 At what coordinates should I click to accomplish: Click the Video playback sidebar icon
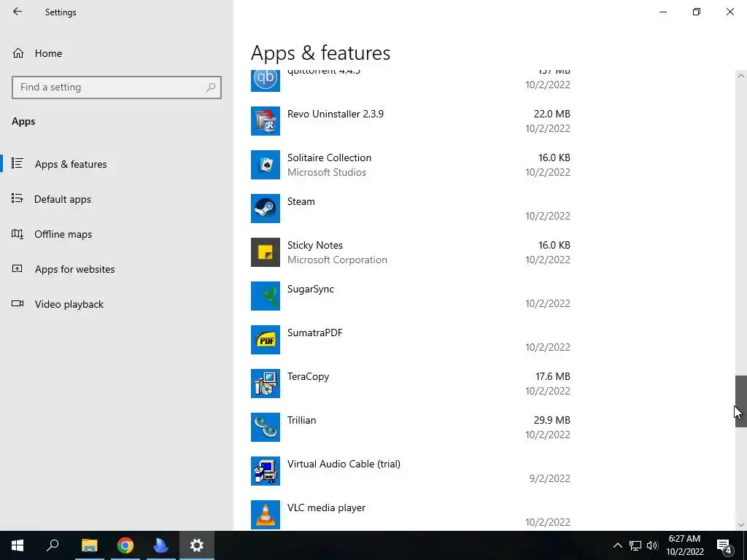[x=18, y=303]
